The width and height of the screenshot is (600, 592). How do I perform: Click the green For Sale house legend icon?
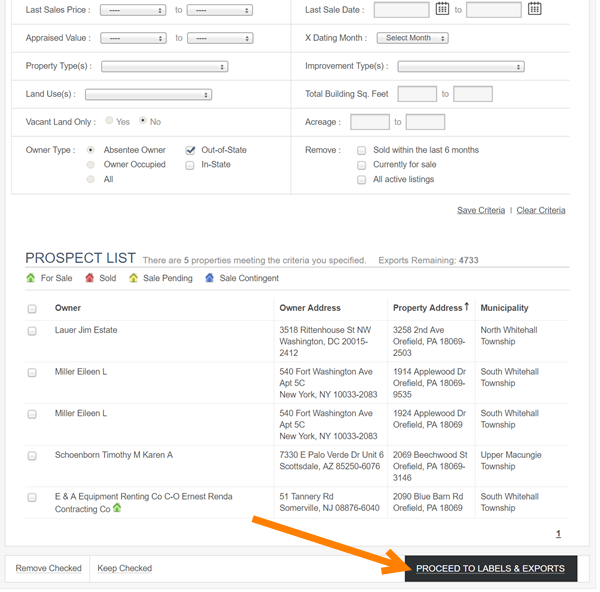tap(31, 278)
